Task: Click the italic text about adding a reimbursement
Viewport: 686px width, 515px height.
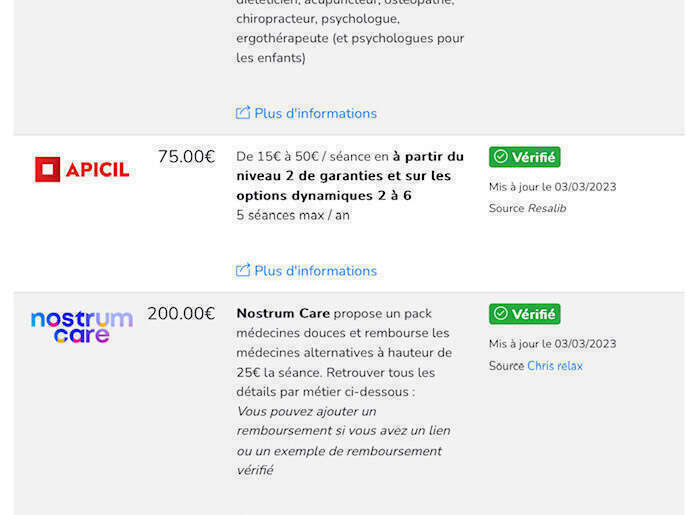Action: coord(343,440)
